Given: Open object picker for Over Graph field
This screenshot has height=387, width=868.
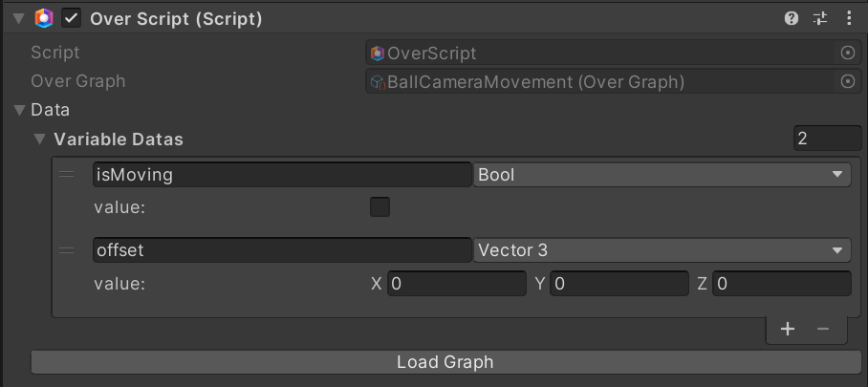Looking at the screenshot, I should pyautogui.click(x=847, y=82).
